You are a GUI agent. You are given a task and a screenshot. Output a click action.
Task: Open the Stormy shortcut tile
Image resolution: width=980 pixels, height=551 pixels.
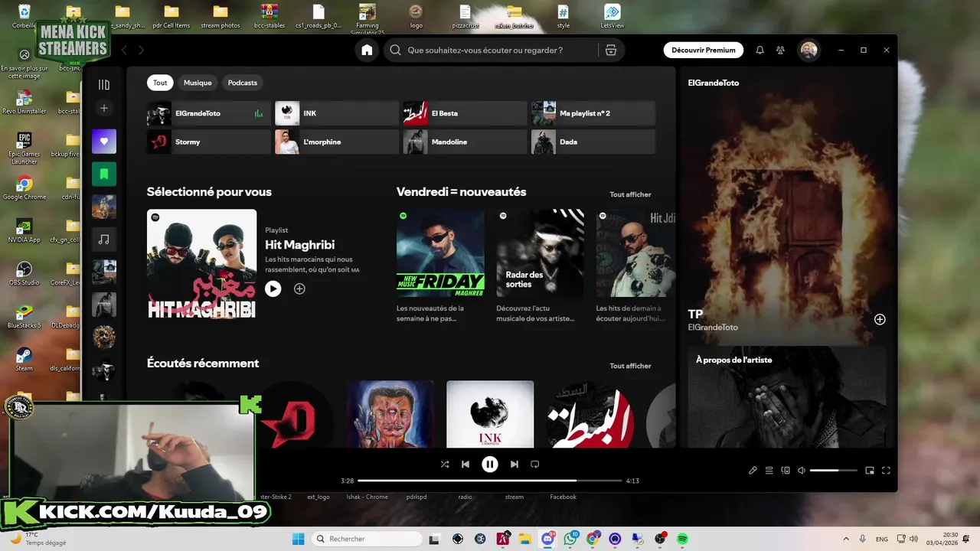(x=209, y=142)
